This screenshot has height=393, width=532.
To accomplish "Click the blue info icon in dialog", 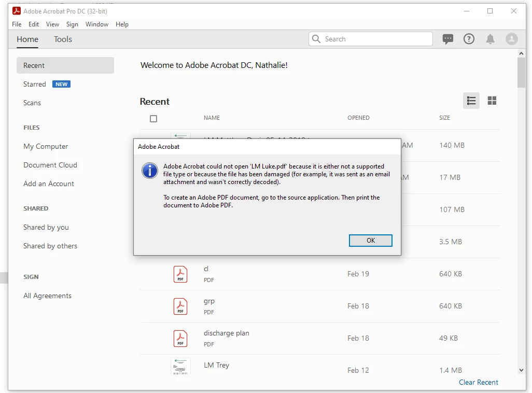I will coord(150,171).
